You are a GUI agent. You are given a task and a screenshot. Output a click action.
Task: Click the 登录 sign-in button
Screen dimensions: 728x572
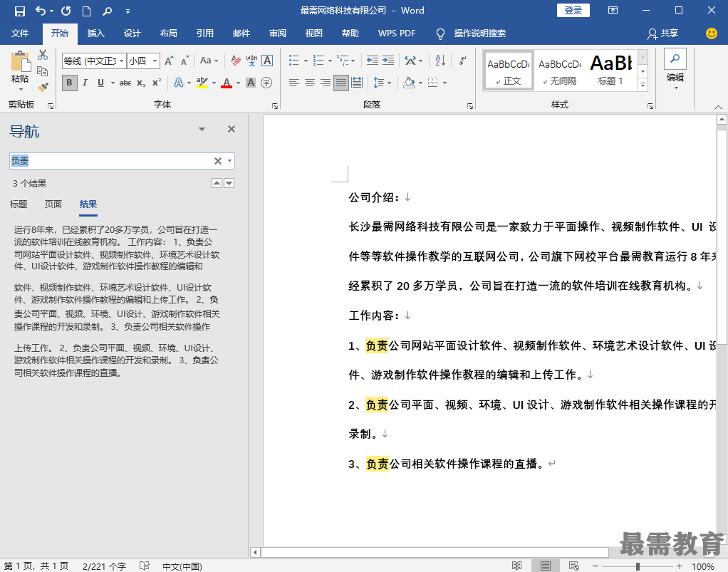573,11
